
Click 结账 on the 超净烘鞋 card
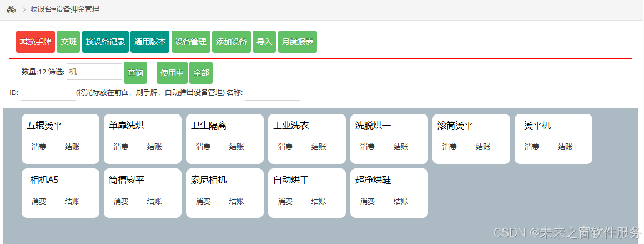pos(400,201)
